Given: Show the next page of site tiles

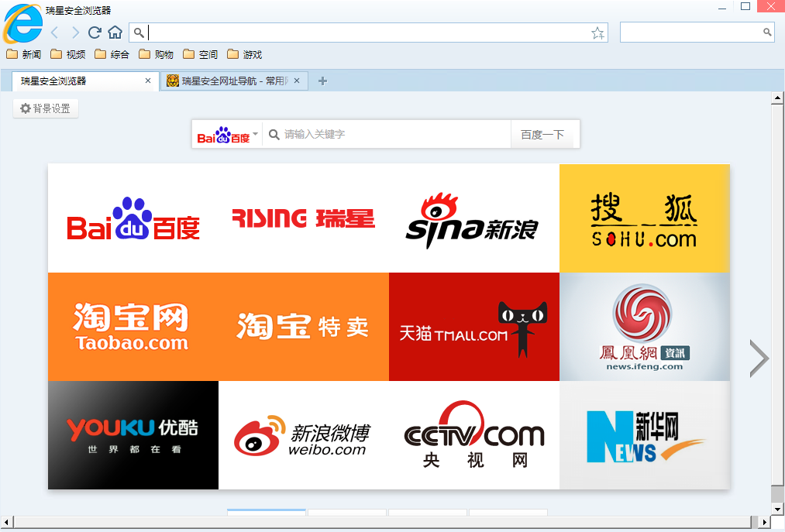Looking at the screenshot, I should click(758, 358).
